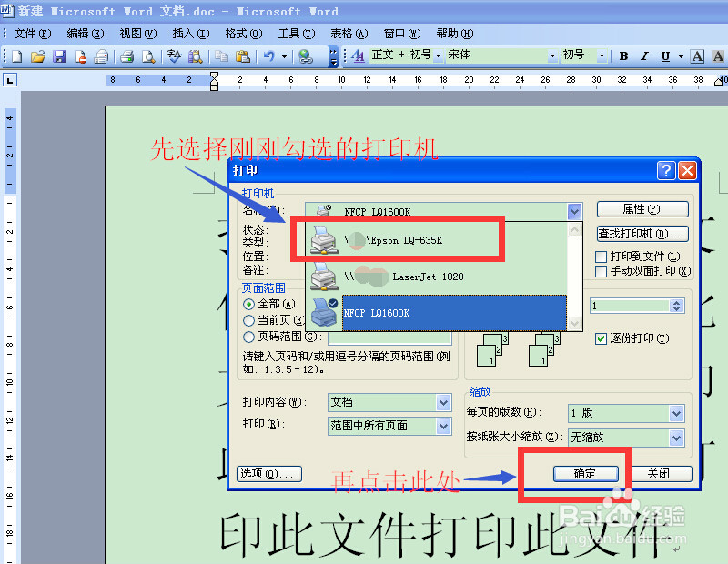Screen dimensions: 728x564
Task: Select the LaserJet 1020 printer
Action: point(437,277)
